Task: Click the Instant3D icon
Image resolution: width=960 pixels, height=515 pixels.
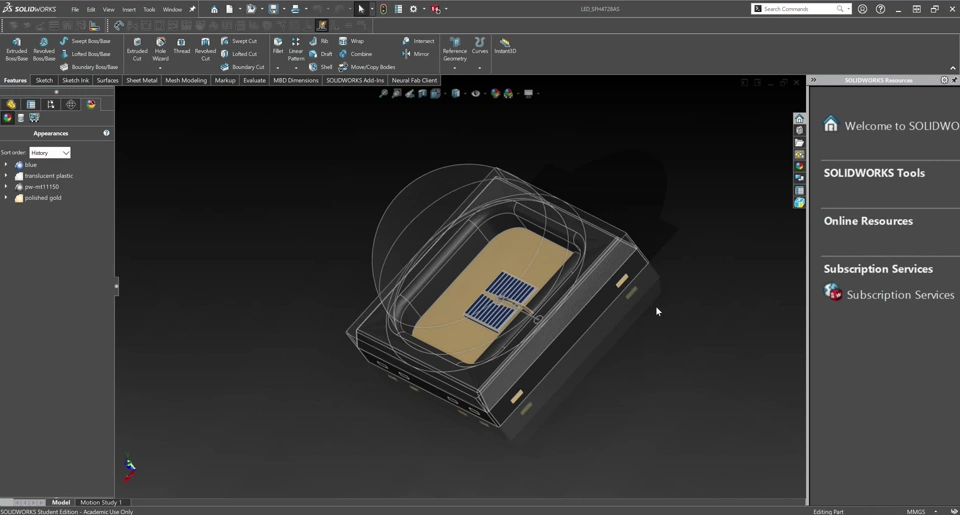Action: [x=505, y=46]
